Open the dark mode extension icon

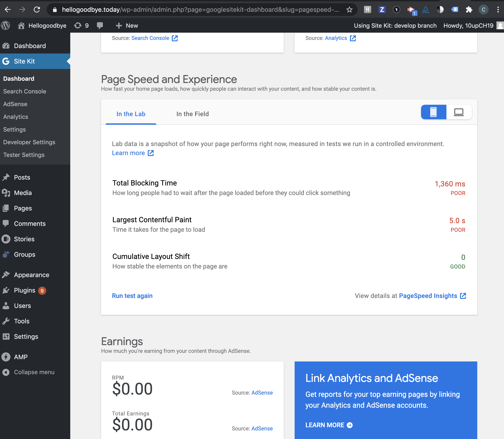(440, 10)
